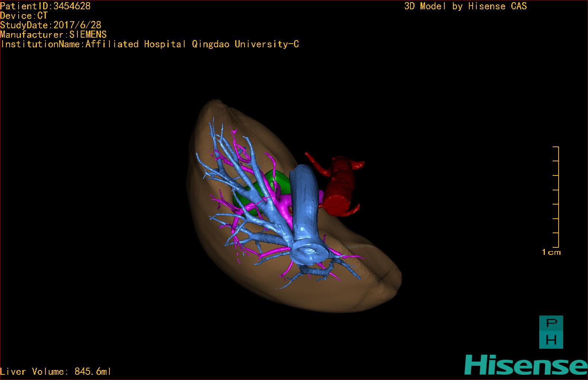
Task: Click the vertical scale ruler
Action: (x=556, y=197)
